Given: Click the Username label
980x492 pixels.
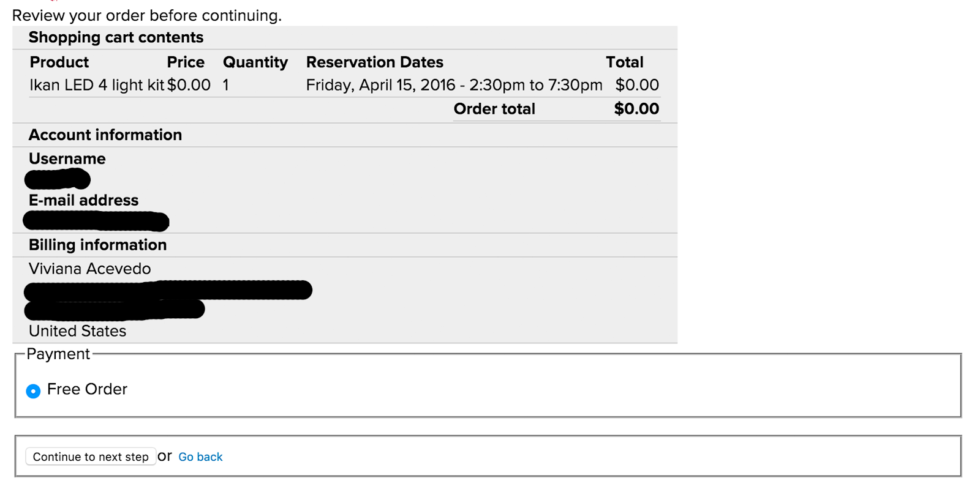Looking at the screenshot, I should 67,159.
